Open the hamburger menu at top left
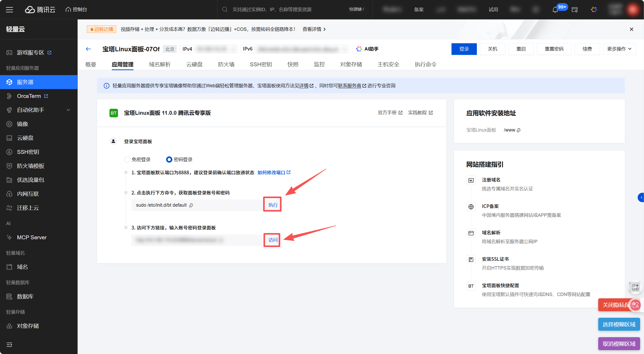This screenshot has height=354, width=644. 10,10
